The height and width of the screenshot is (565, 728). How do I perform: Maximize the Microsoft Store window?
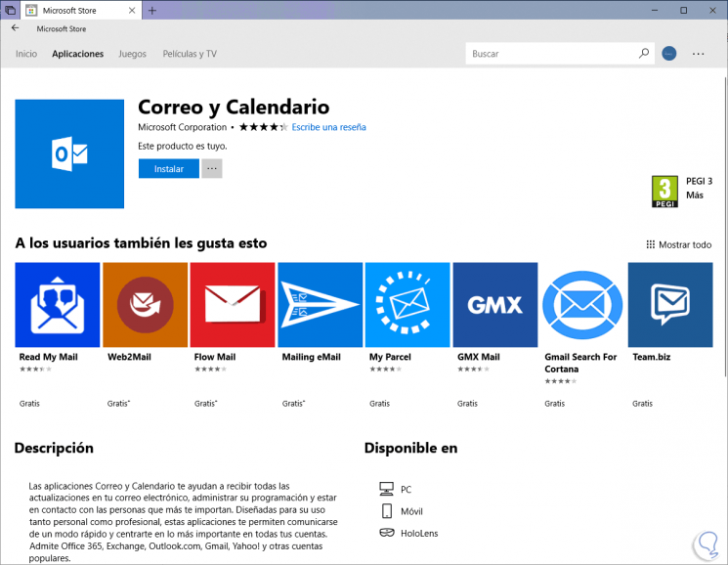(x=683, y=10)
